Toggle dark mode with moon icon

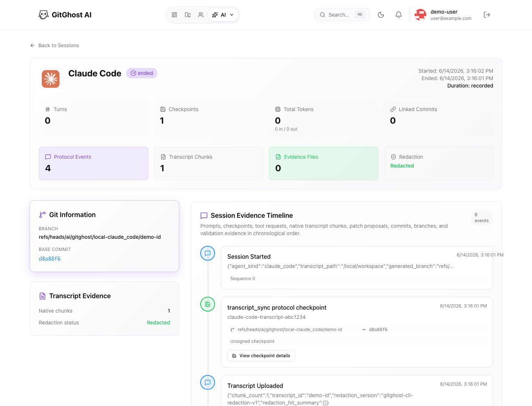381,15
